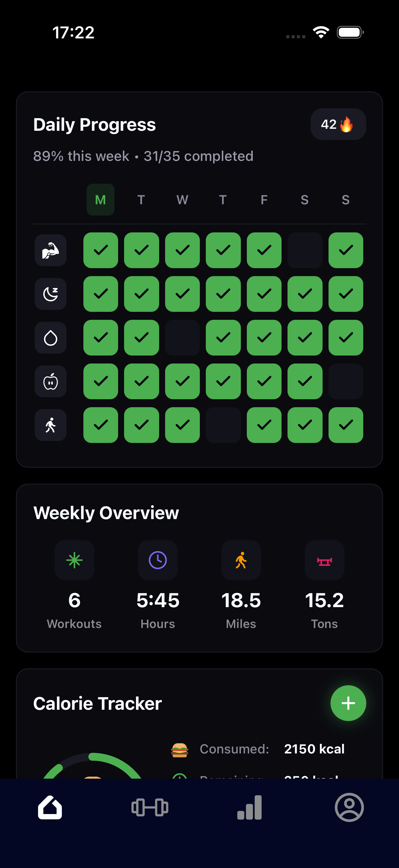Viewport: 399px width, 868px height.
Task: Tap the running figure habit icon
Action: (51, 425)
